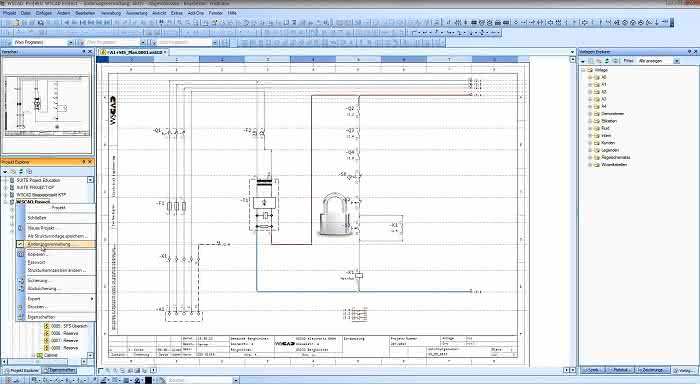
Task: Choose Drucken in the context menu
Action: 56,307
